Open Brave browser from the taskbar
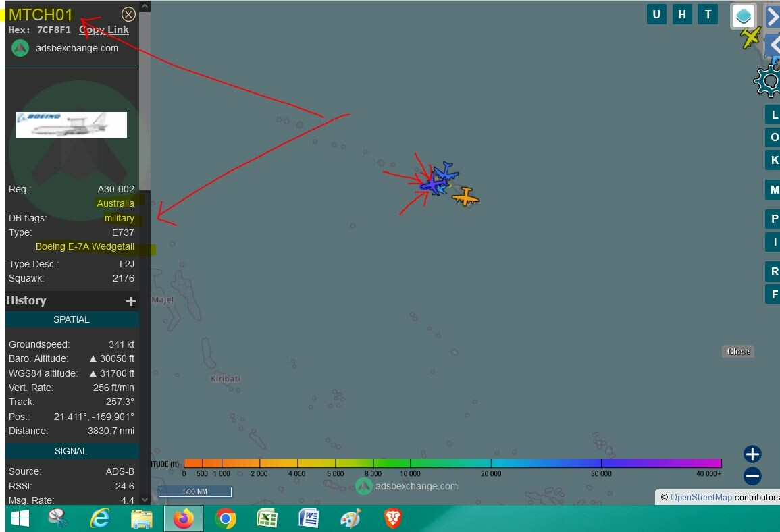The image size is (780, 532). [392, 518]
